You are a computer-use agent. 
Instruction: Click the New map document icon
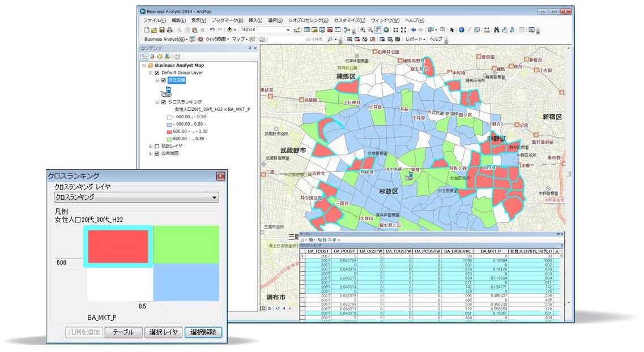click(x=147, y=30)
